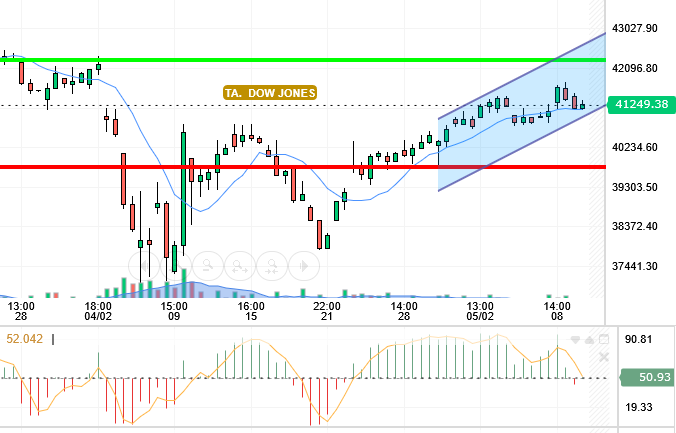Click the 43027.90 price axis label
The image size is (676, 433).
pyautogui.click(x=635, y=28)
